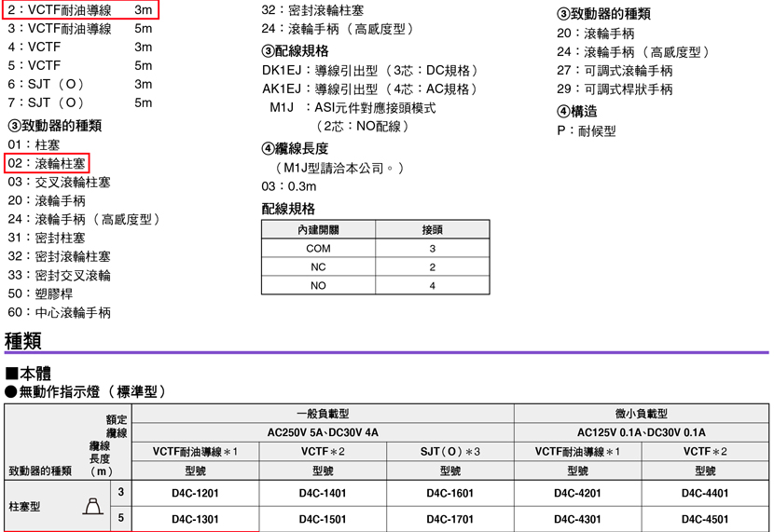Click 'P：耐候型' entry
The height and width of the screenshot is (532, 774).
coord(586,131)
